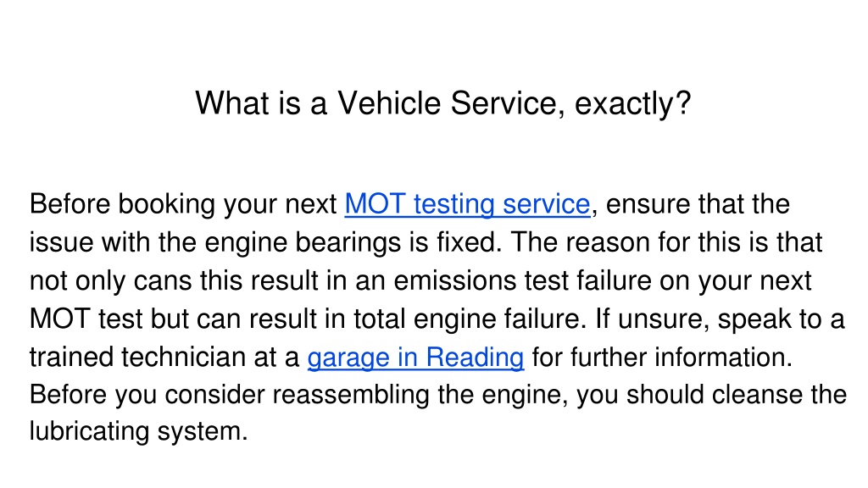Select the word 'Reading' inside the link

(x=475, y=358)
